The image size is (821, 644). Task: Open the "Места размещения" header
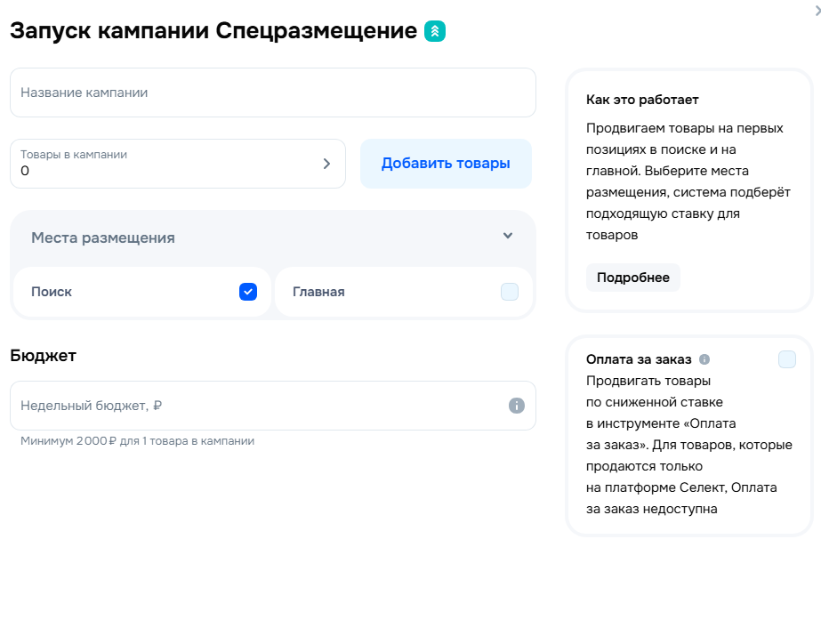(101, 237)
